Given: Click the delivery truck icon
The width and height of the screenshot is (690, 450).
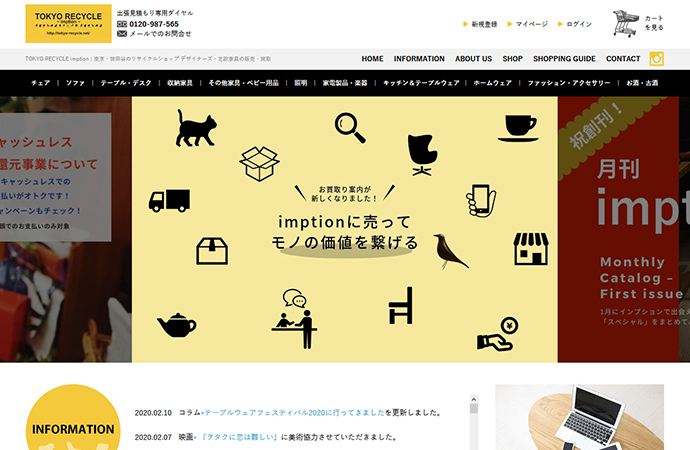Looking at the screenshot, I should click(169, 201).
